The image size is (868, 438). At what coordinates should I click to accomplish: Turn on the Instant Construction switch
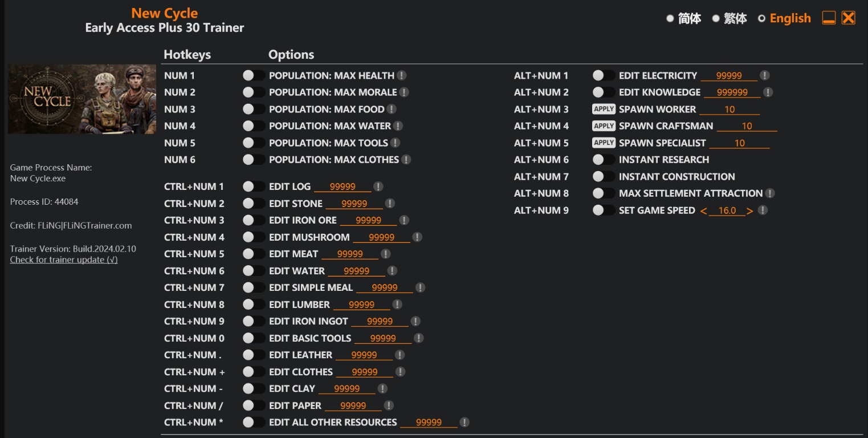click(603, 177)
